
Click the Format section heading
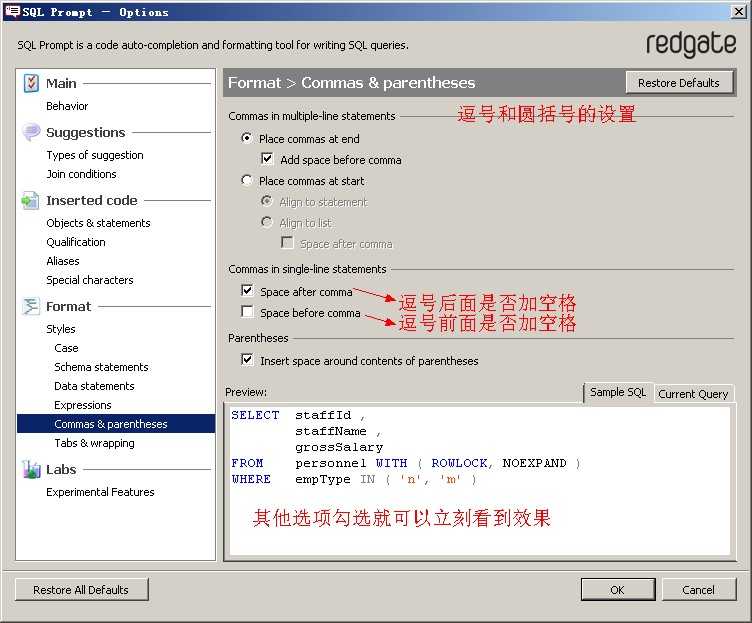click(x=68, y=306)
